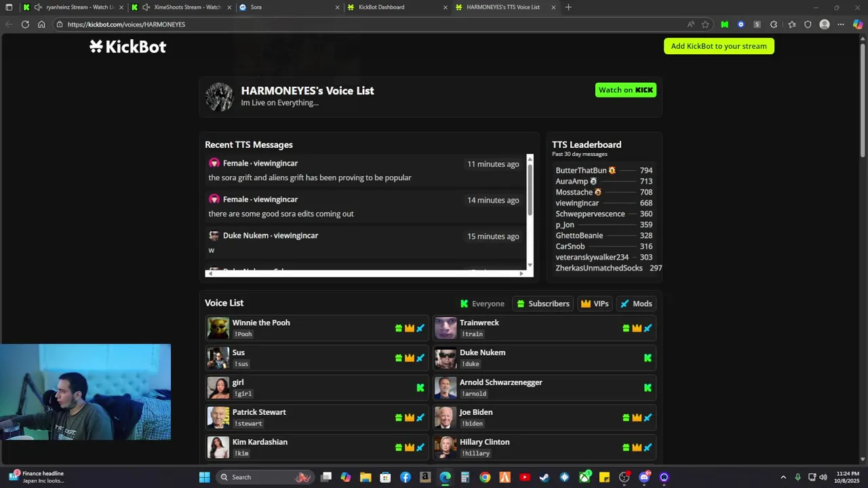
Task: Click the girl voice thumbnail
Action: [x=218, y=388]
